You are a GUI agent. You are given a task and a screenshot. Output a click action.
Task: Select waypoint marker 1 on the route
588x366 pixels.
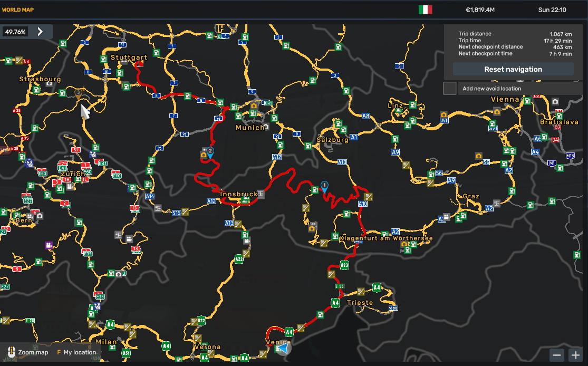pyautogui.click(x=324, y=186)
